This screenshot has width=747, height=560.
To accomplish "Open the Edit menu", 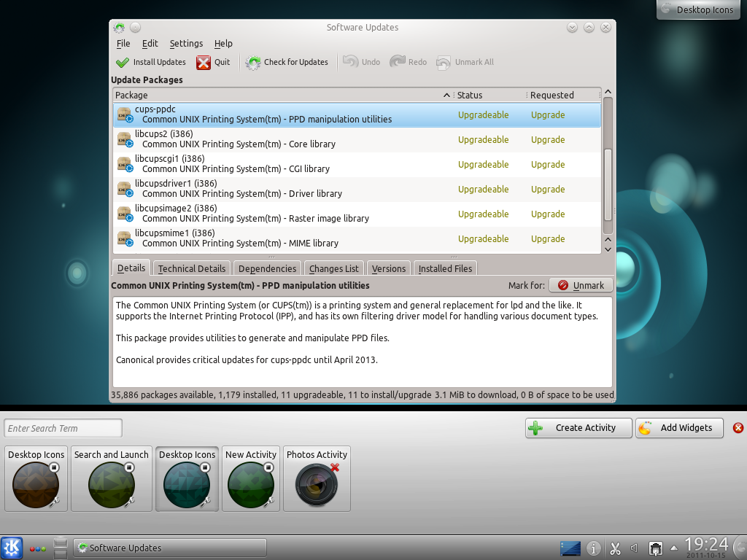I will point(150,43).
